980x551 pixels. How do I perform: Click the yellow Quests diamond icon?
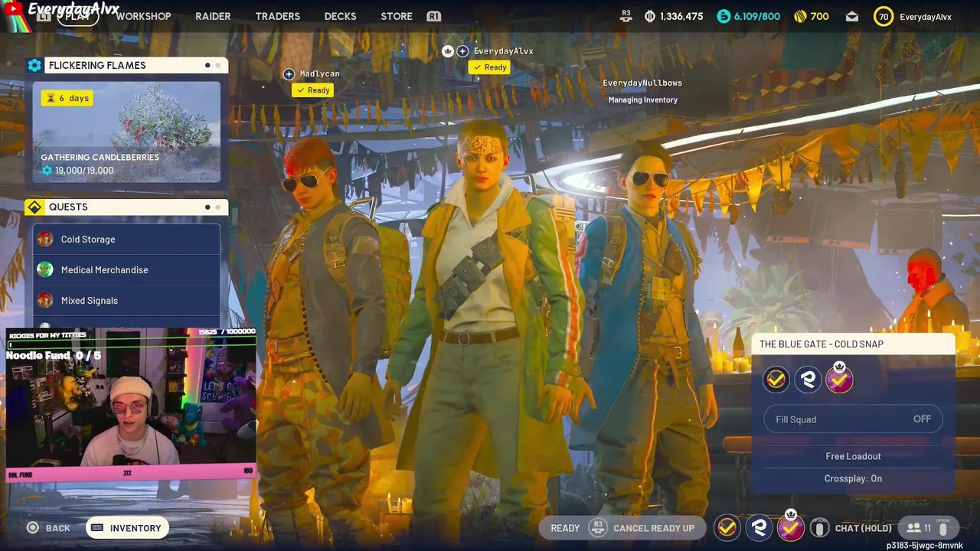34,207
